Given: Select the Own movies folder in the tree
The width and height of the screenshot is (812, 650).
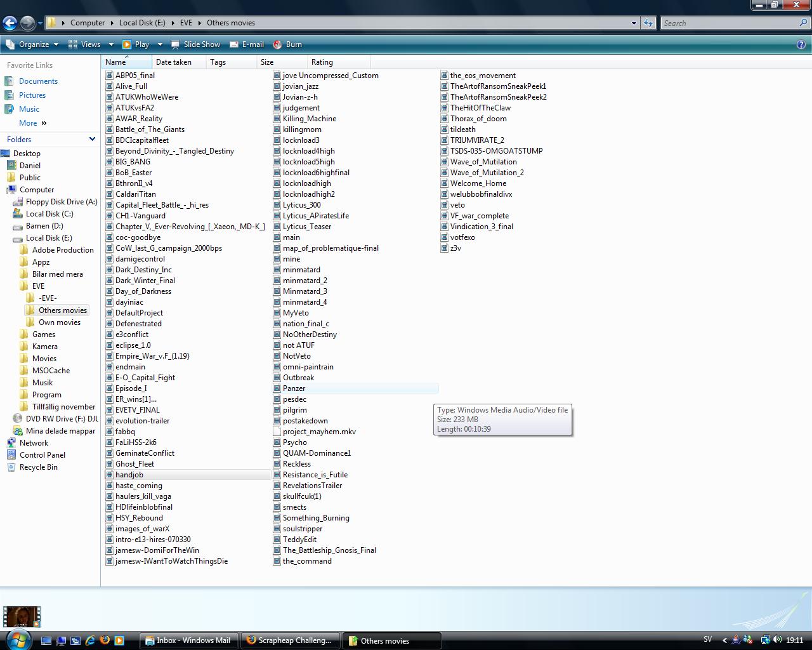Looking at the screenshot, I should coord(60,322).
